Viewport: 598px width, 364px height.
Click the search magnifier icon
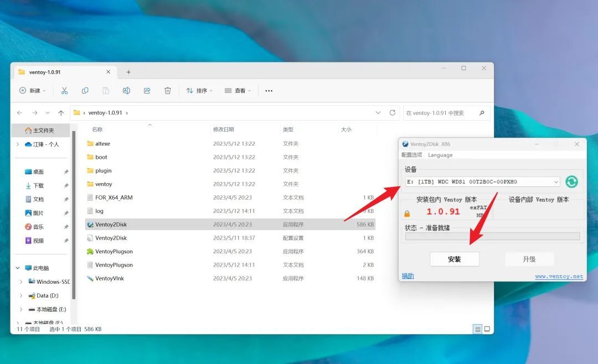(x=482, y=113)
